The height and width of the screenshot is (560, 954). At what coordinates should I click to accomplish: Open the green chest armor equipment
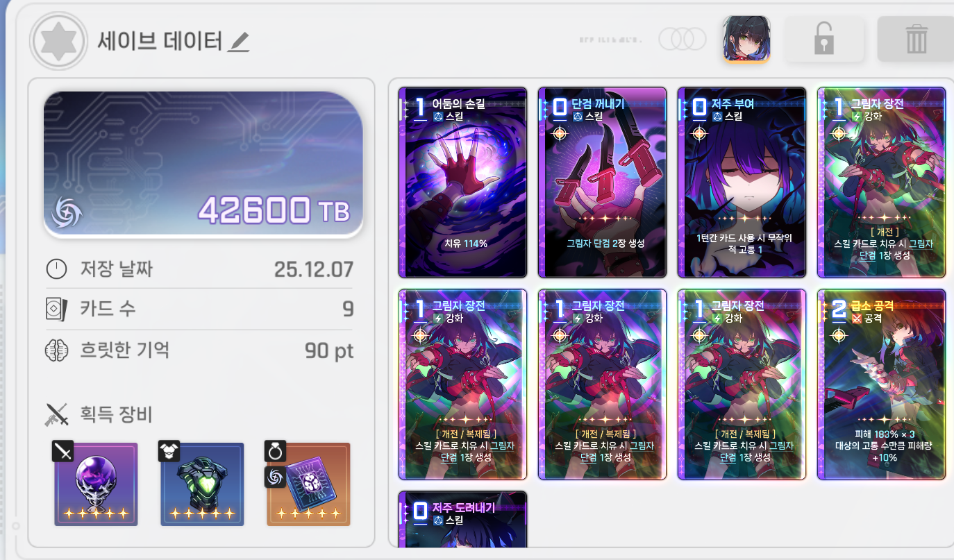202,484
